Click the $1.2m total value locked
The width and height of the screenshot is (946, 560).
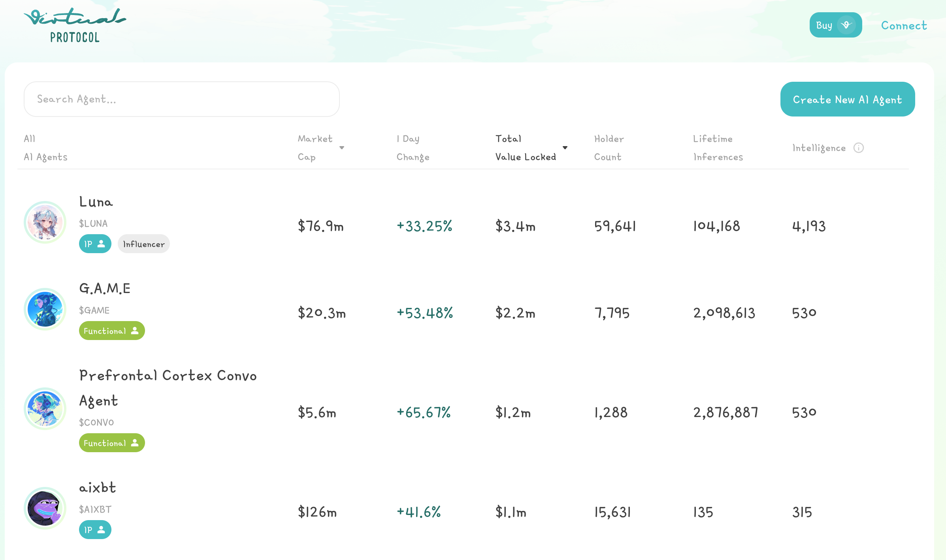click(513, 413)
